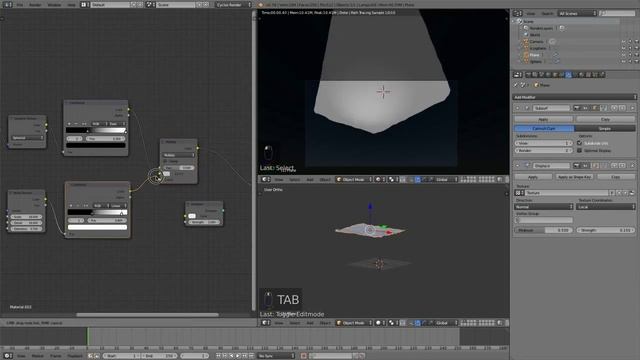
Task: Open Select menu in rendered viewport header
Action: coord(294,180)
